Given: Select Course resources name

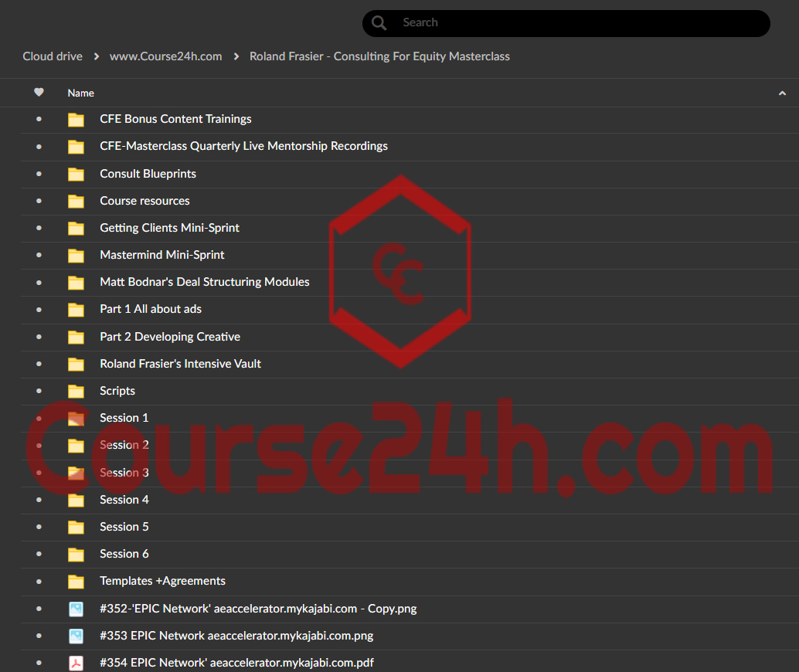Looking at the screenshot, I should [x=144, y=201].
